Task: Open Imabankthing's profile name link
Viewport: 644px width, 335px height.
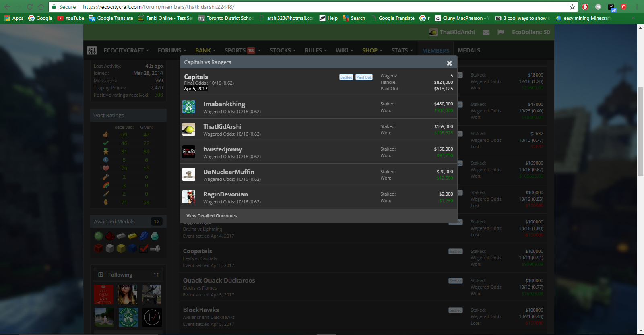Action: tap(224, 104)
